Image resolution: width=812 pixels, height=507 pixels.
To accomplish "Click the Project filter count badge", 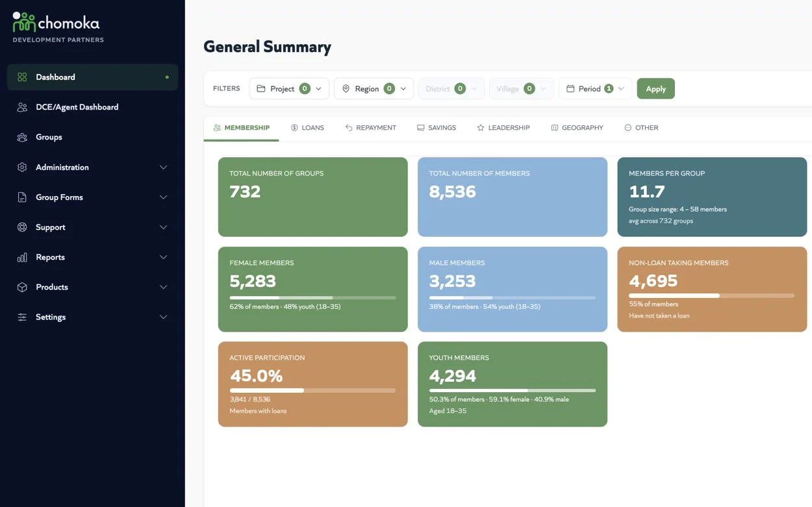I will [x=305, y=88].
